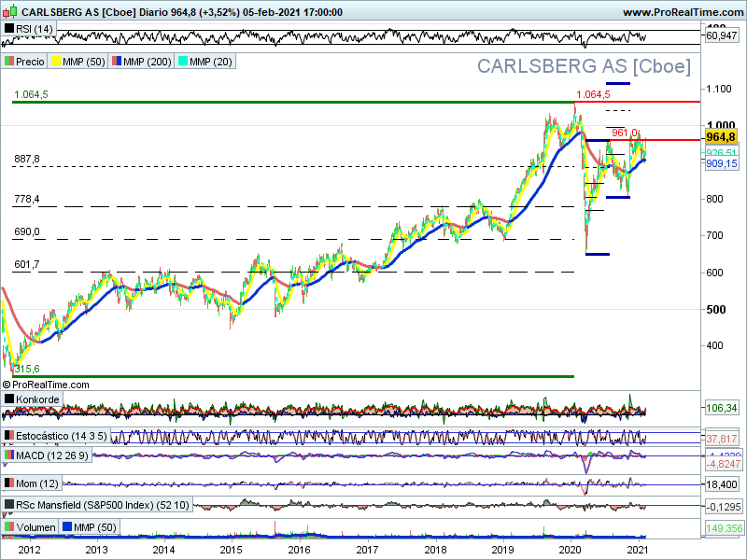Click the Konkorde value 106,34
This screenshot has width=747, height=560.
click(721, 408)
